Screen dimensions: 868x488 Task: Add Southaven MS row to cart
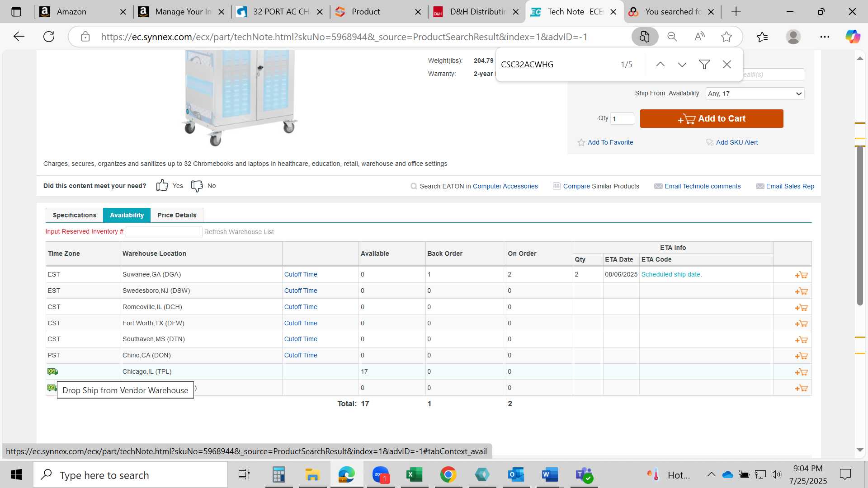[801, 340]
